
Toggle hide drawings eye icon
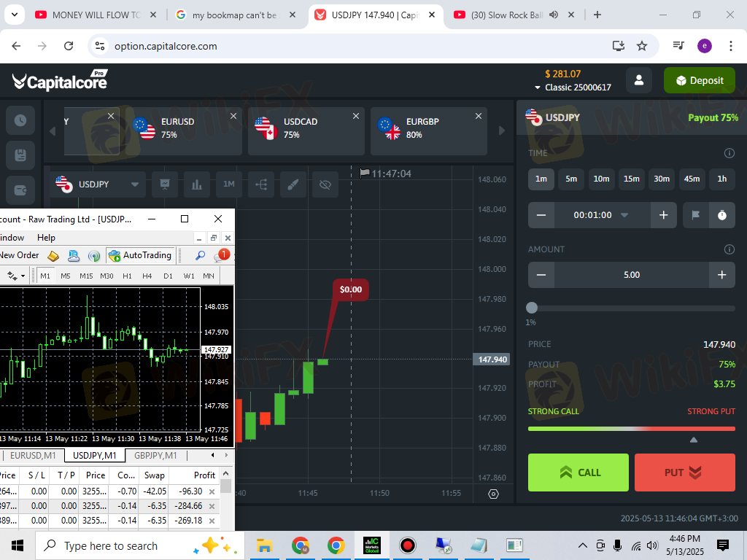pos(325,184)
